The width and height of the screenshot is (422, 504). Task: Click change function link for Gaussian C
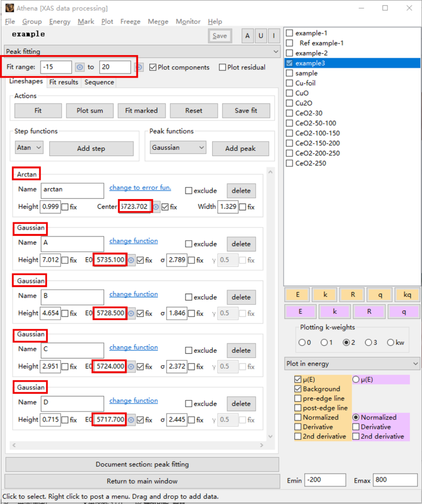134,347
